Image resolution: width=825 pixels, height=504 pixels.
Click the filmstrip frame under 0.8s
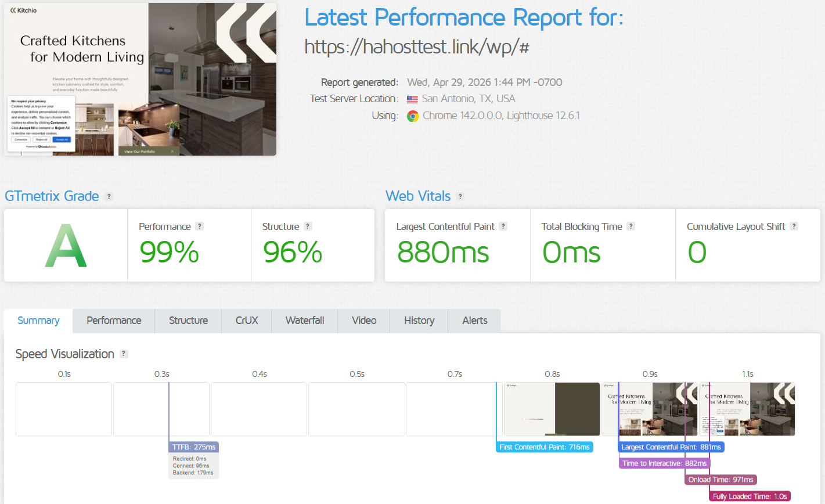tap(552, 409)
